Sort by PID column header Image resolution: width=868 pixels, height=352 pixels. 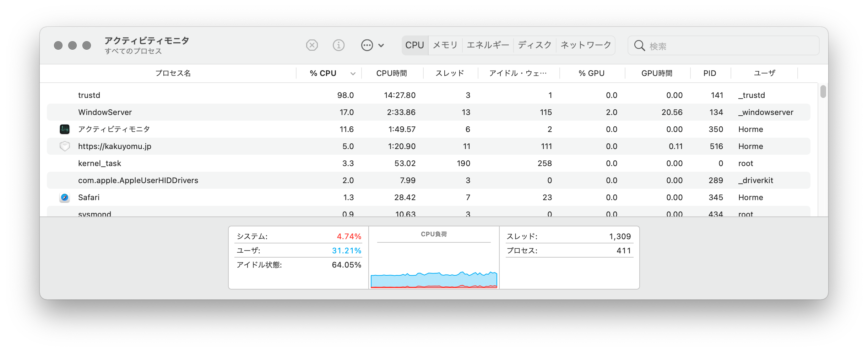710,73
